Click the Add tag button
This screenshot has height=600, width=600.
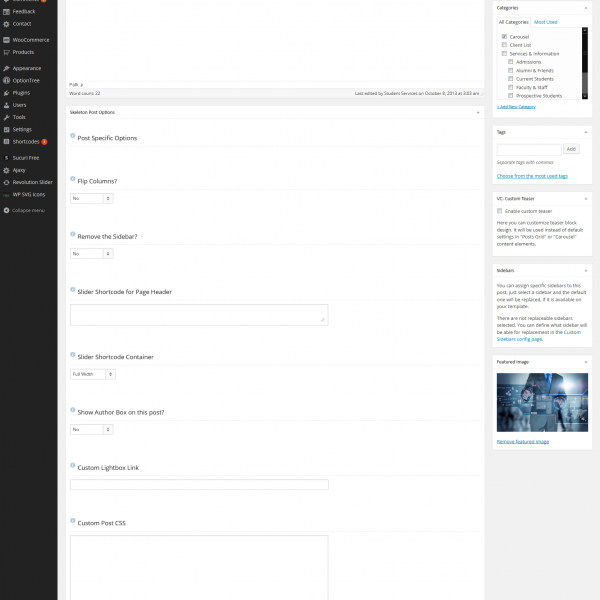click(x=571, y=149)
